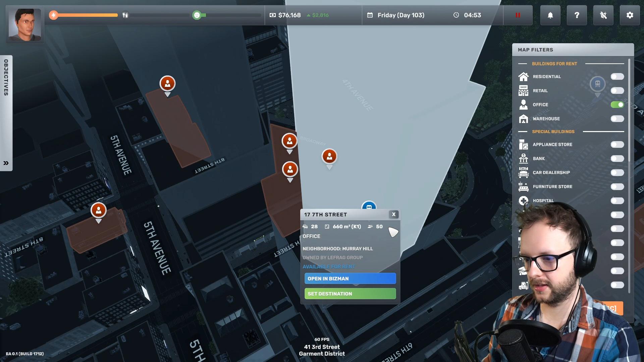
Task: Click the hunger fork and knife icon
Action: click(125, 15)
